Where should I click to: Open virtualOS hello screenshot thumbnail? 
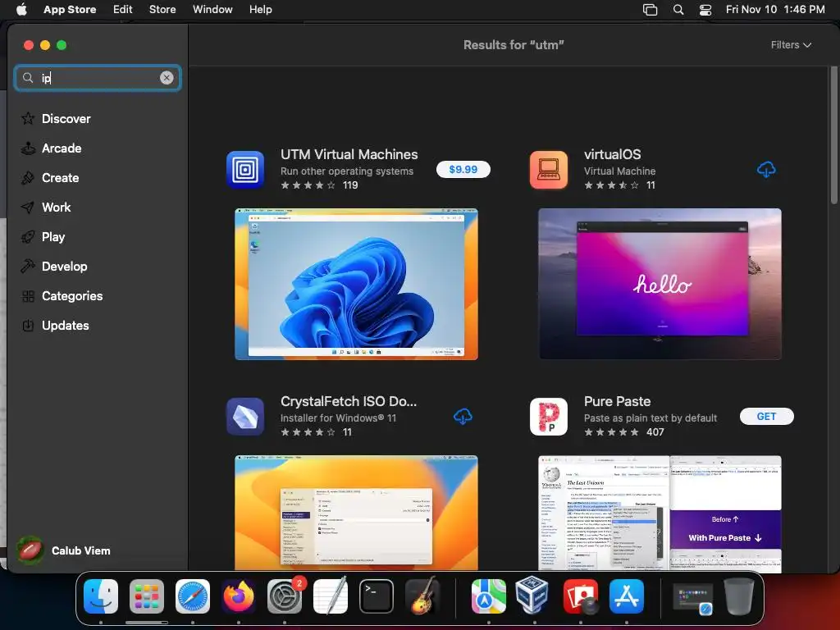coord(660,284)
